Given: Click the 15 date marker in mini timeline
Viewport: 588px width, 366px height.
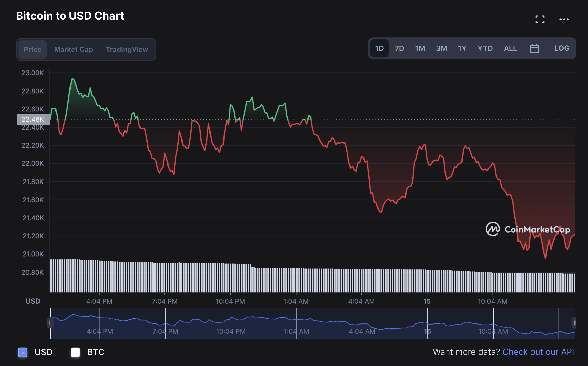Looking at the screenshot, I should (427, 331).
